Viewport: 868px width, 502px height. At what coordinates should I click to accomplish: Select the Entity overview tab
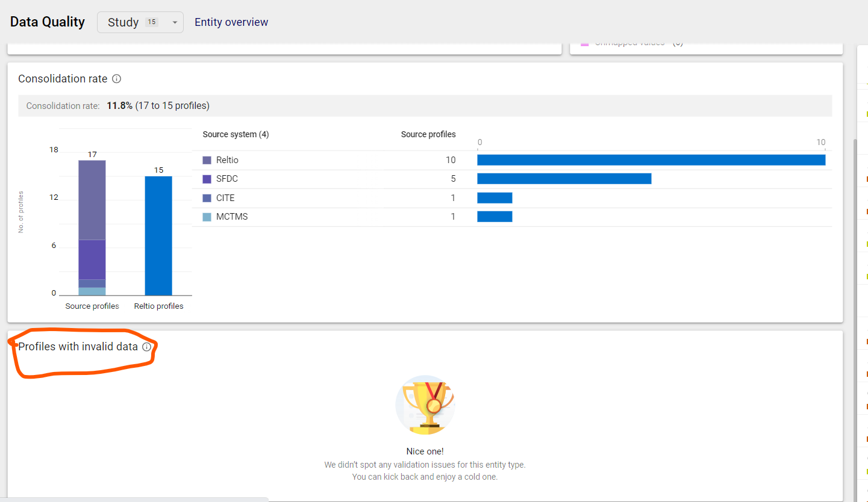tap(231, 22)
